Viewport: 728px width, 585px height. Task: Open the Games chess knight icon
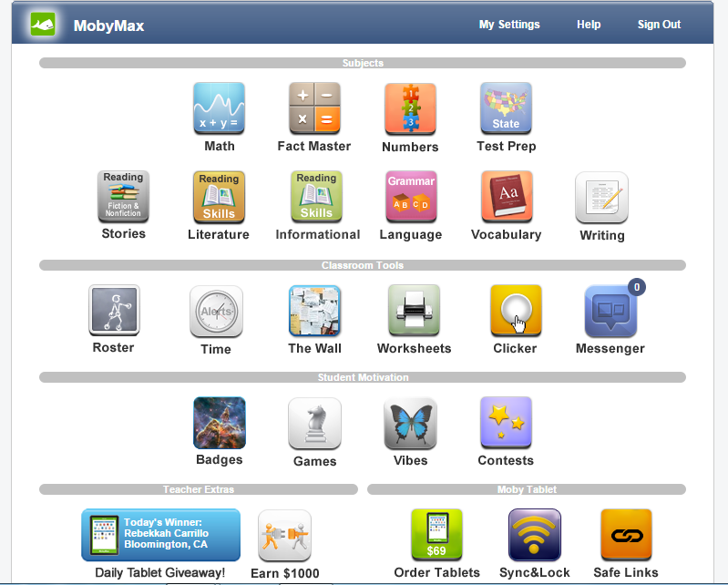click(x=314, y=424)
